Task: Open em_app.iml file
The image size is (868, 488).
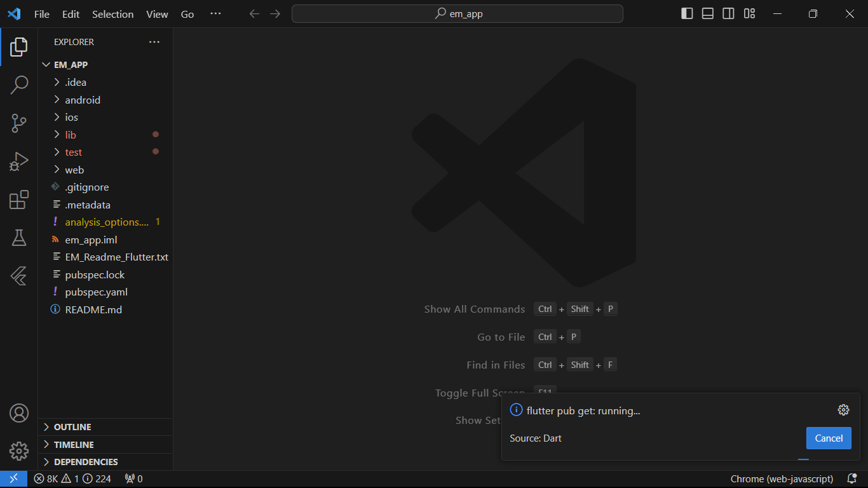Action: click(x=105, y=240)
